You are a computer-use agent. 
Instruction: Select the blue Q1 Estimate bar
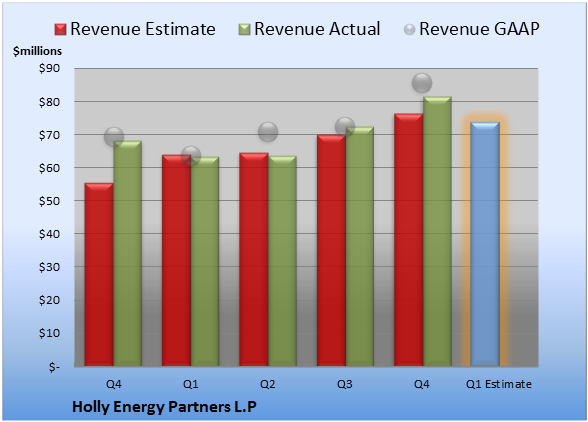pos(485,244)
